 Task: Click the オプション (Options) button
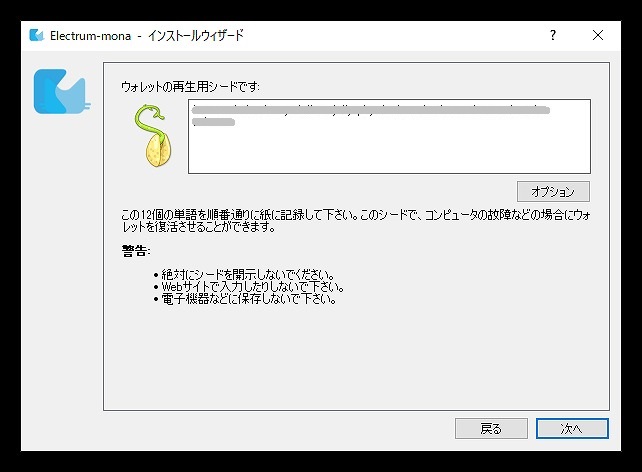(553, 192)
